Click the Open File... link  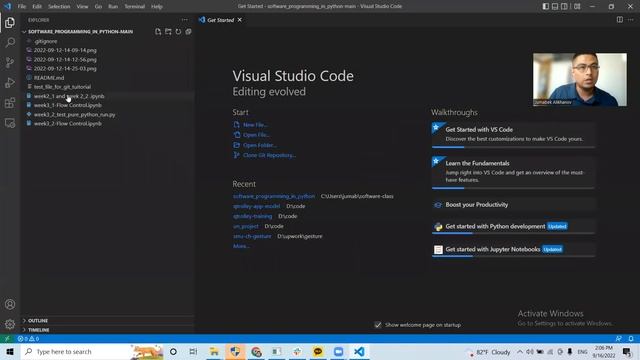256,135
